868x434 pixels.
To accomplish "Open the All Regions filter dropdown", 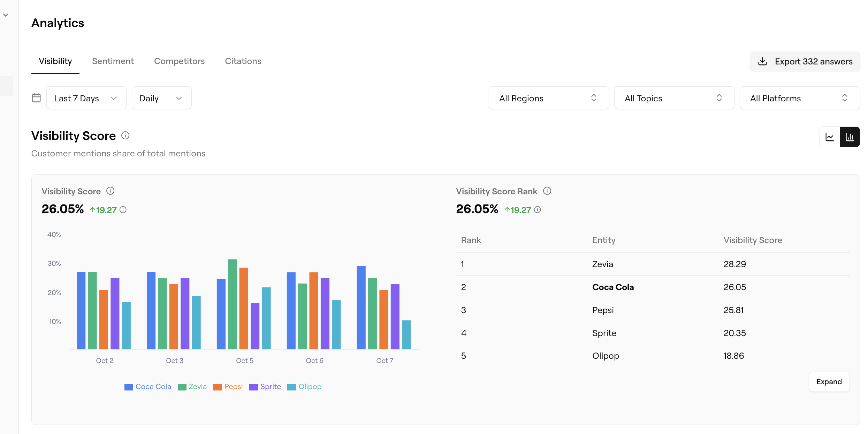I will click(x=548, y=98).
